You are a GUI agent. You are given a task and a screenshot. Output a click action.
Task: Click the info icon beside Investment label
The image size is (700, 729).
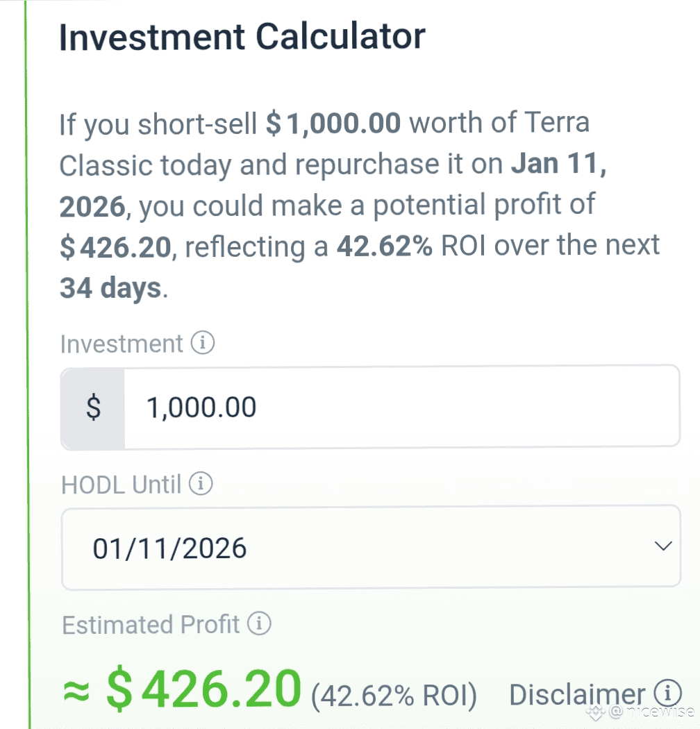pos(203,344)
